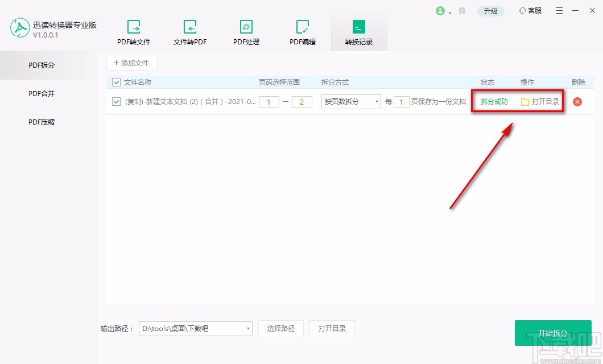Open the PDF转文件 conversion tool
This screenshot has width=603, height=364.
[134, 31]
